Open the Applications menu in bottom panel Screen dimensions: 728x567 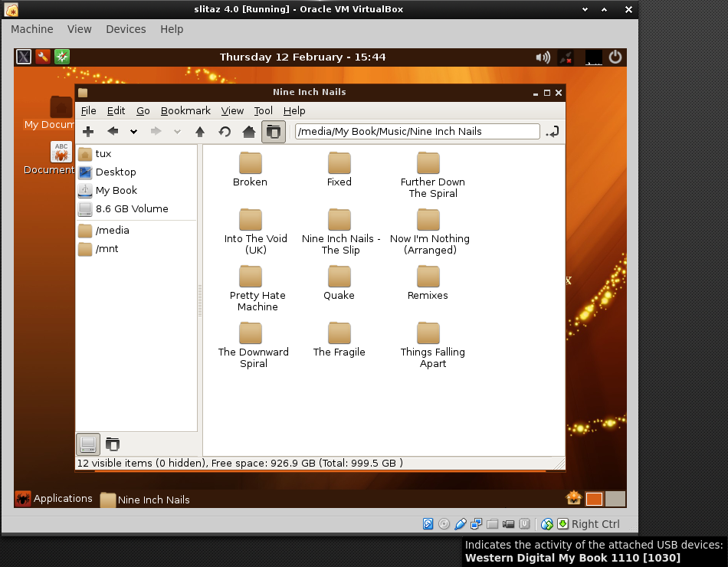[54, 499]
